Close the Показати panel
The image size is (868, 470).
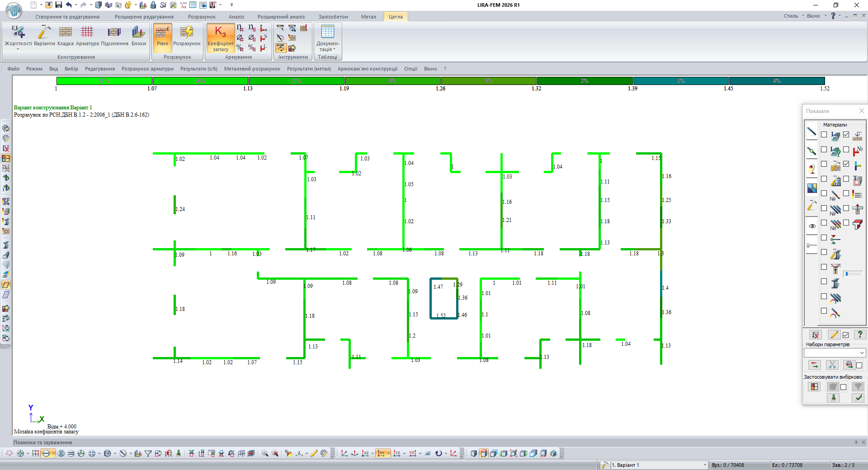861,111
